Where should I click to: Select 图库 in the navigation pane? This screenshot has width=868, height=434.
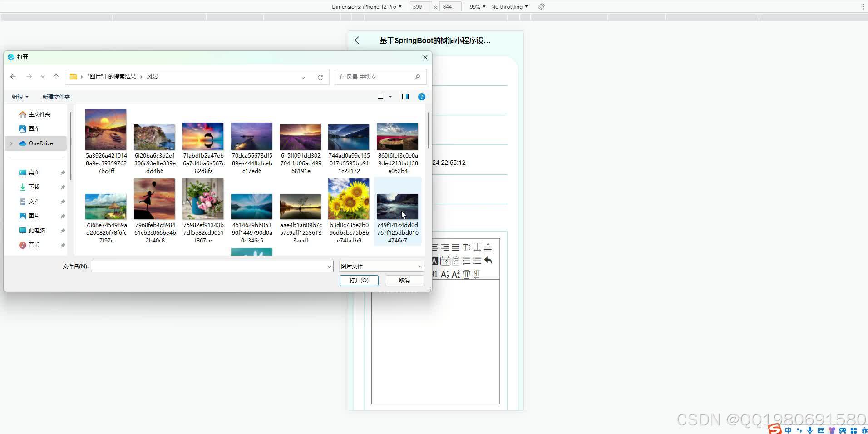click(30, 129)
